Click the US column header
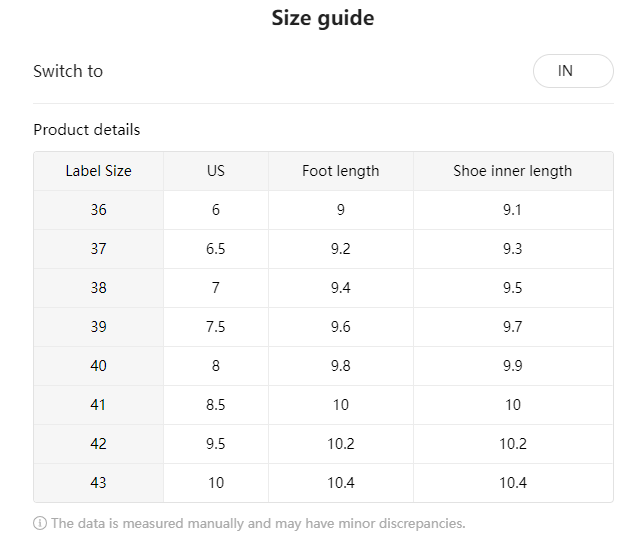 (x=216, y=171)
